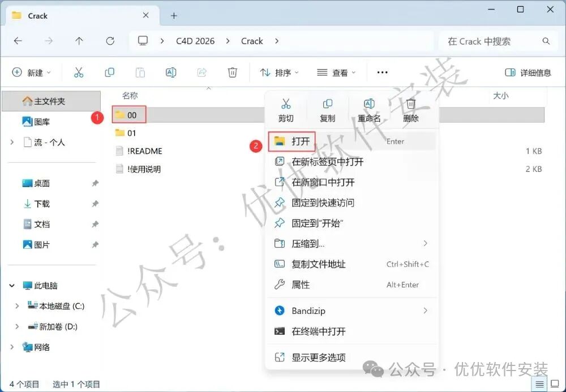The image size is (566, 392).
Task: Select the !README file
Action: (139, 151)
